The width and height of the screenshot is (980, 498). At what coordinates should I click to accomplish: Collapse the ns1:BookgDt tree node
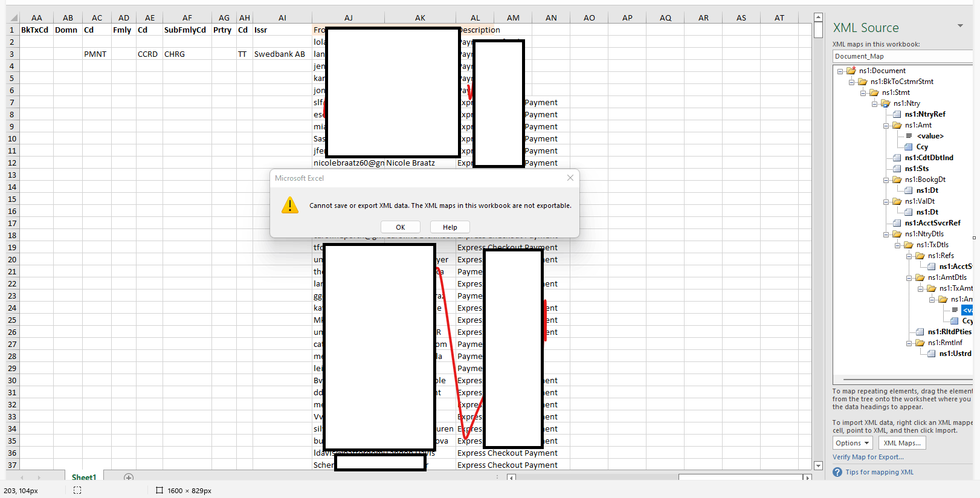pos(886,180)
